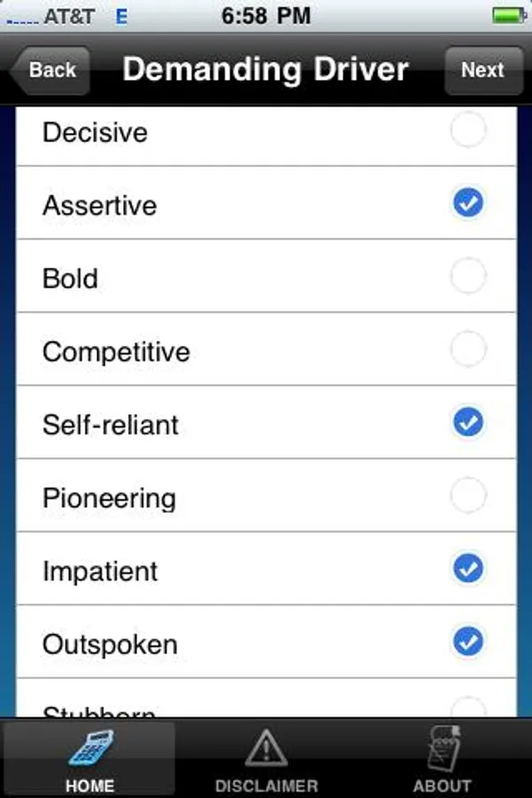Open the About notepad icon
The height and width of the screenshot is (798, 532).
coord(443,749)
